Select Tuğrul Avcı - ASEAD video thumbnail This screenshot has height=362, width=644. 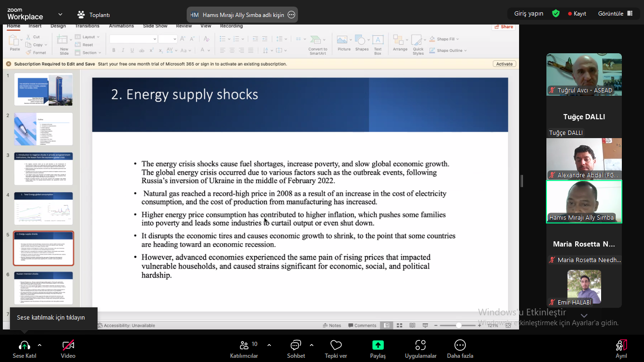click(x=584, y=74)
